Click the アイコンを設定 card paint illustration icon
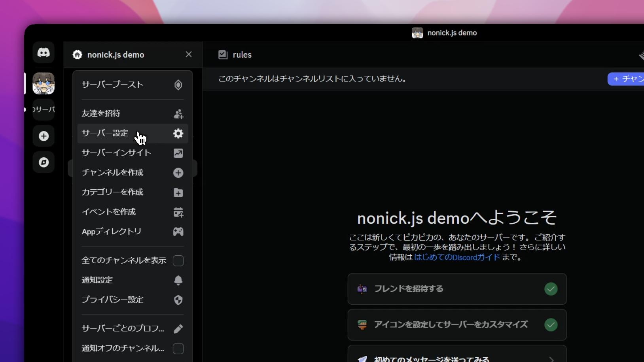Image resolution: width=644 pixels, height=362 pixels. (x=362, y=325)
